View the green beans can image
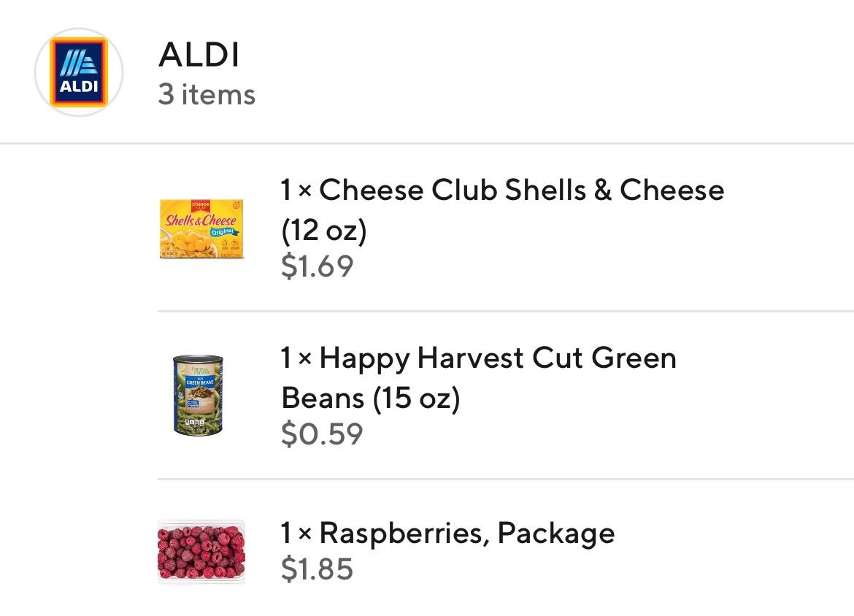 tap(198, 395)
